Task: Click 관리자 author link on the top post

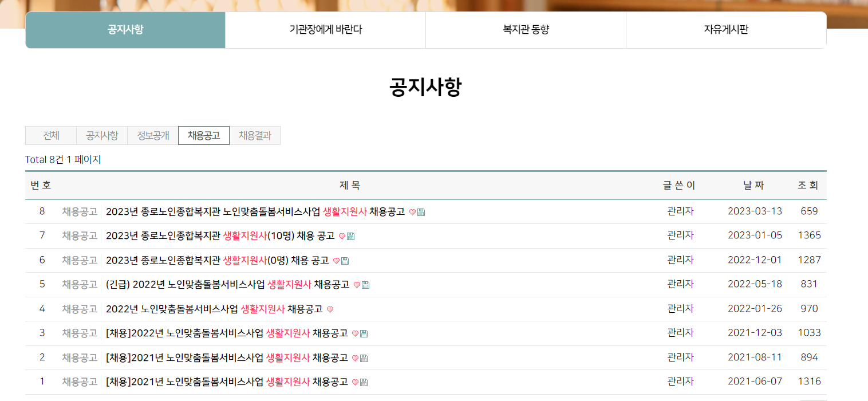Action: click(679, 211)
